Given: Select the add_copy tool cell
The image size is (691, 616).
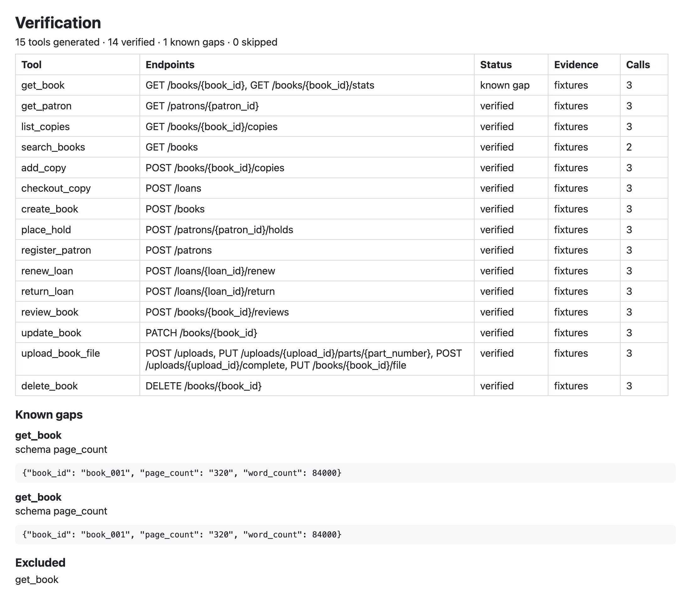Looking at the screenshot, I should (78, 168).
